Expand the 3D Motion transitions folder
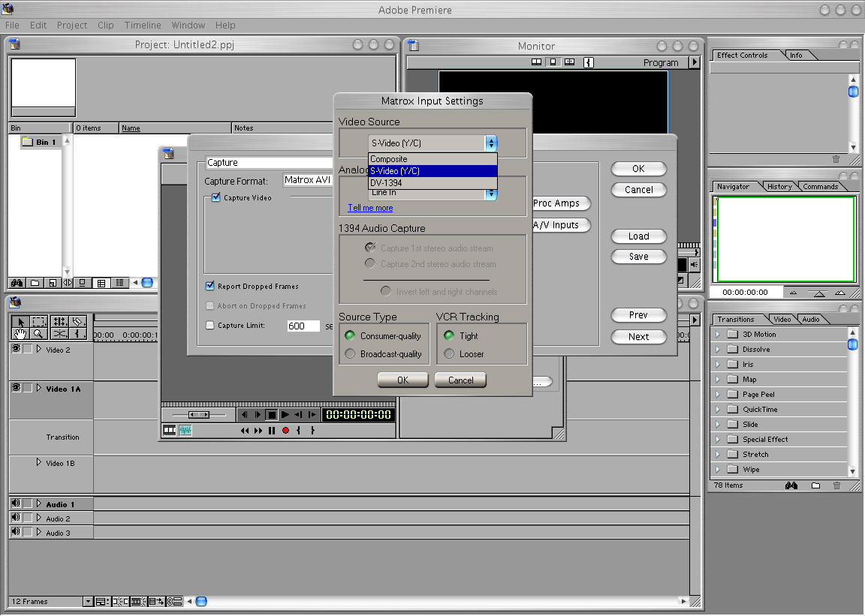This screenshot has width=865, height=616. coord(717,334)
